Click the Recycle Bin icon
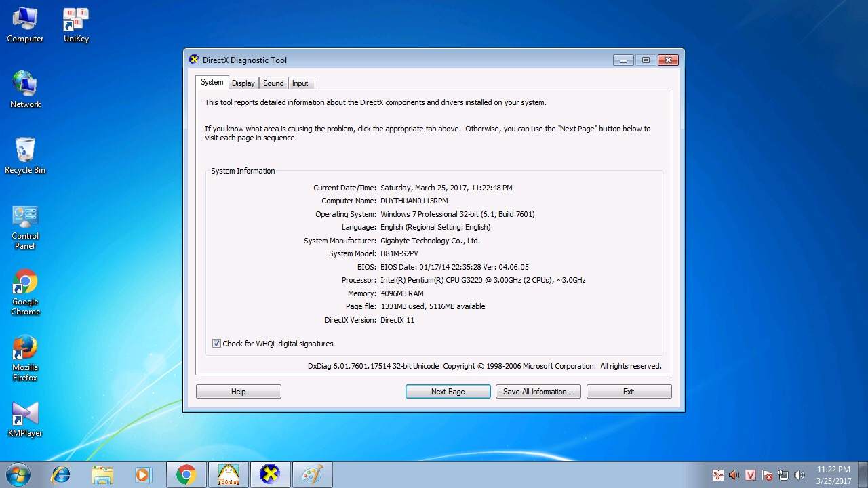The width and height of the screenshot is (868, 488). tap(25, 155)
